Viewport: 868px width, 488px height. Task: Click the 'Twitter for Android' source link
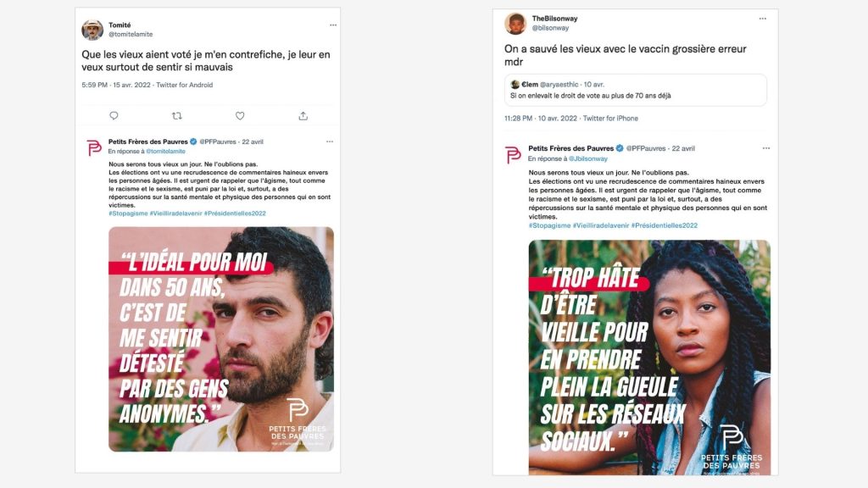tap(184, 85)
